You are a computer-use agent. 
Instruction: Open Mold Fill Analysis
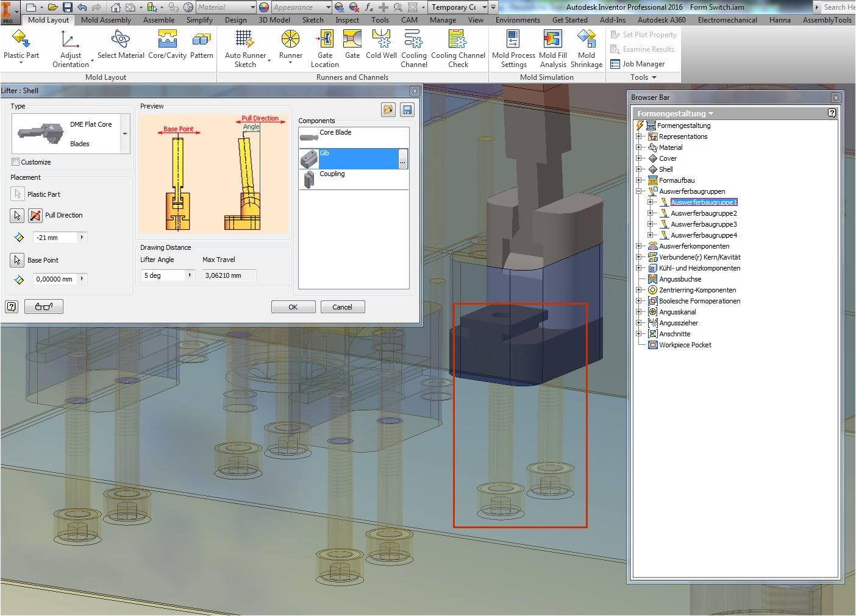pos(552,47)
